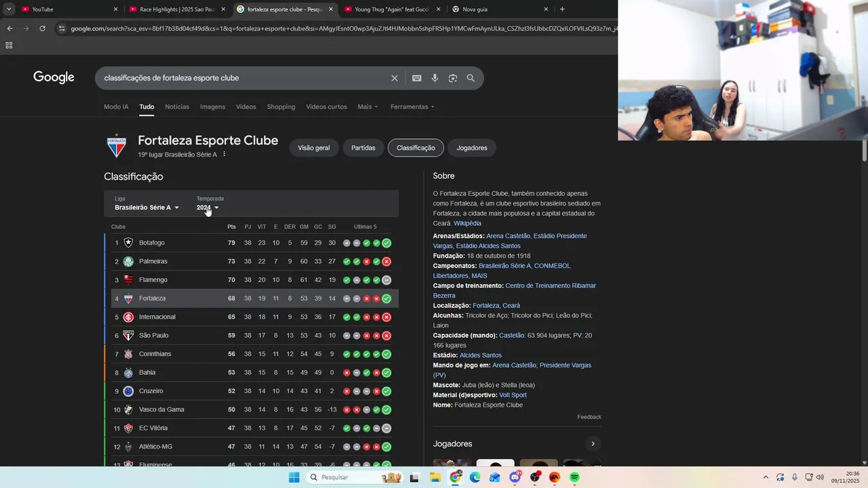Screen dimensions: 868x488
Task: Open more options next to Fortaleza subtitle
Action: [x=224, y=155]
